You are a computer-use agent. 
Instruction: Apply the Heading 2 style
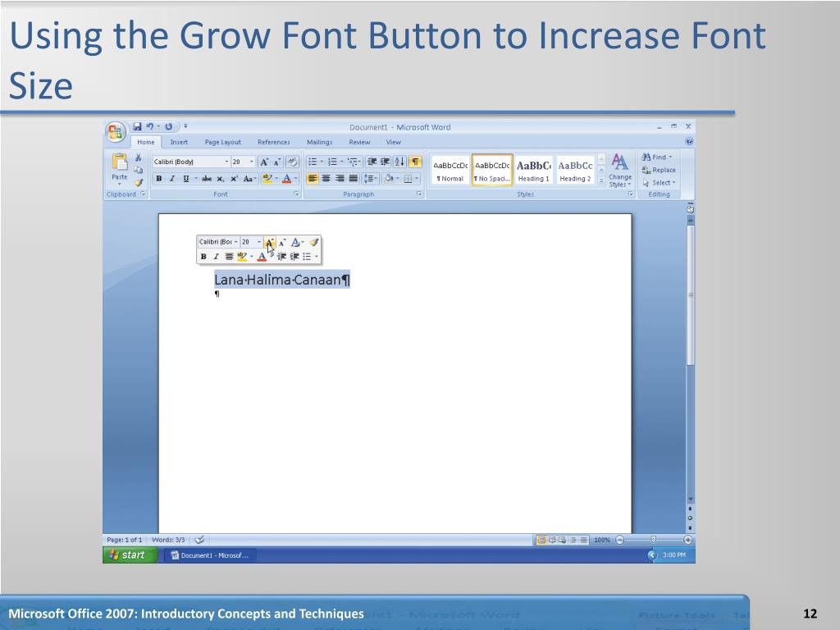(x=575, y=171)
